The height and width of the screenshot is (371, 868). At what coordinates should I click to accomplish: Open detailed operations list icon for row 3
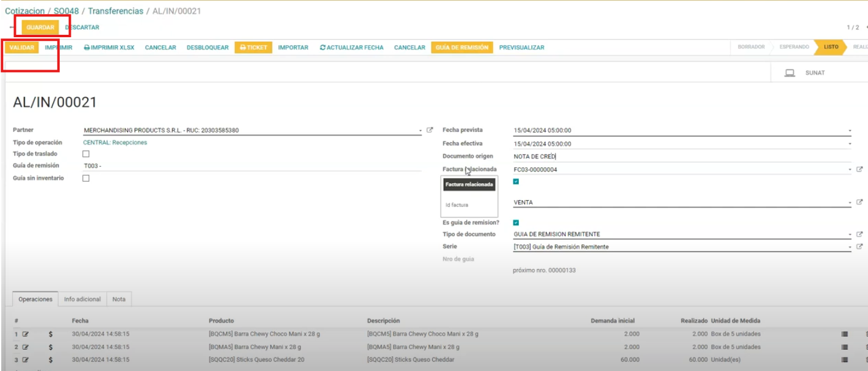tap(844, 360)
